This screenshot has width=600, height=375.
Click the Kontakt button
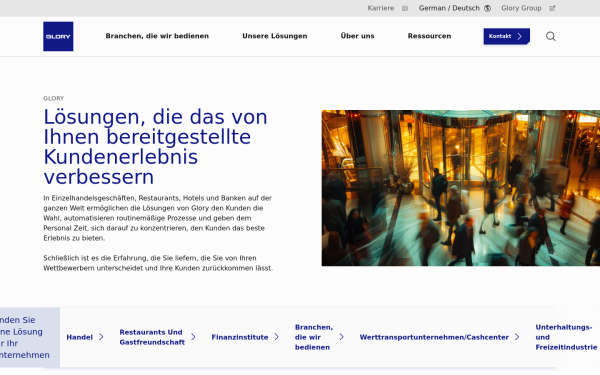[507, 36]
